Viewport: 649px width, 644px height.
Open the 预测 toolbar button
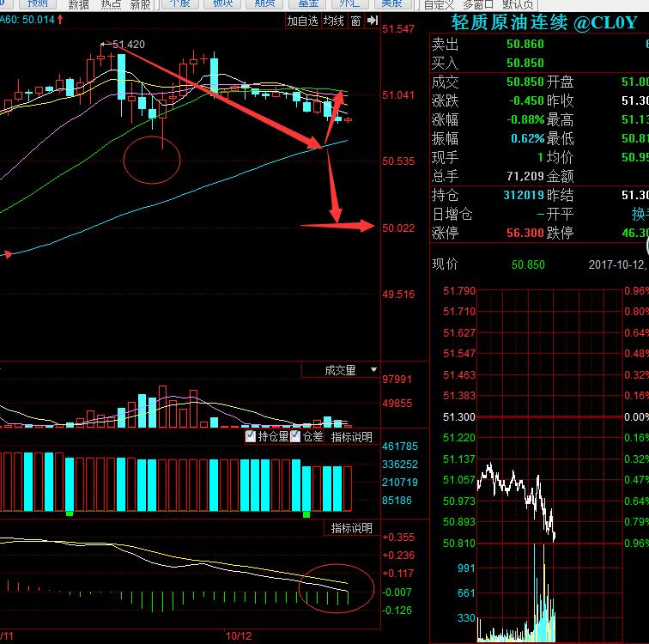pos(37,3)
